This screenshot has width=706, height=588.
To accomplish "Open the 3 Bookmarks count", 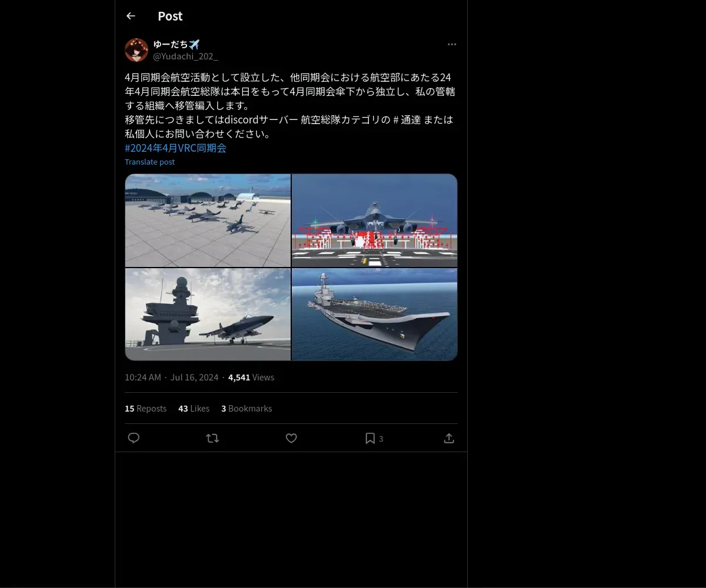I will pos(247,408).
